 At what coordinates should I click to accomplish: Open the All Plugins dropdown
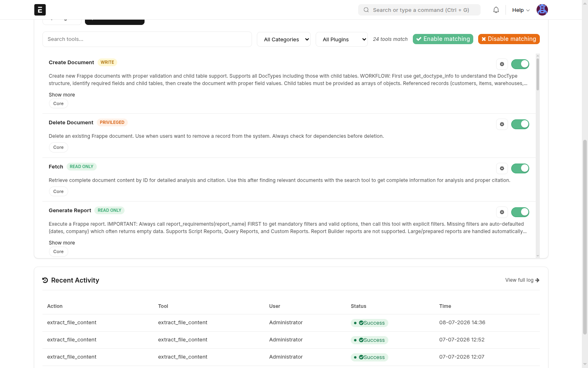[x=342, y=39]
